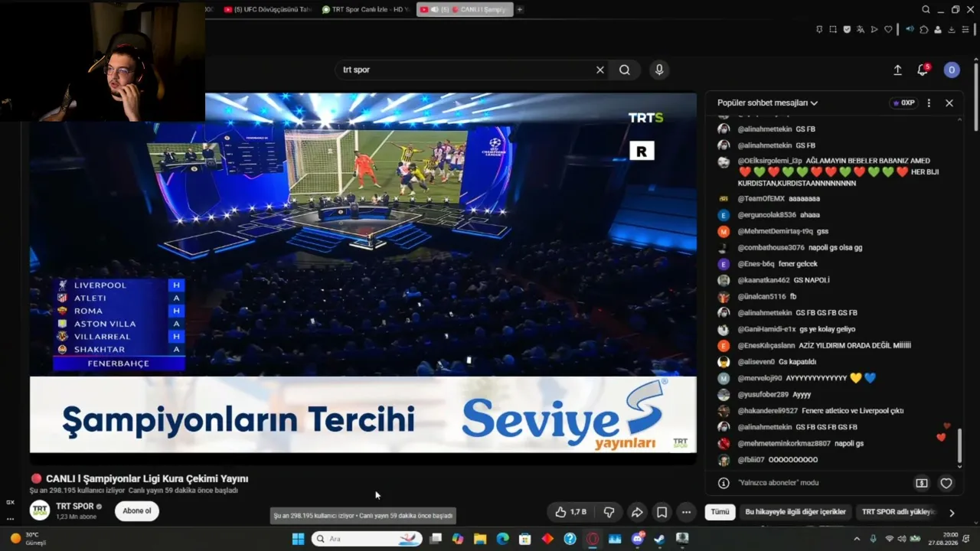Viewport: 980px width, 551px height.
Task: Start voice search with the microphone icon
Action: click(x=659, y=70)
